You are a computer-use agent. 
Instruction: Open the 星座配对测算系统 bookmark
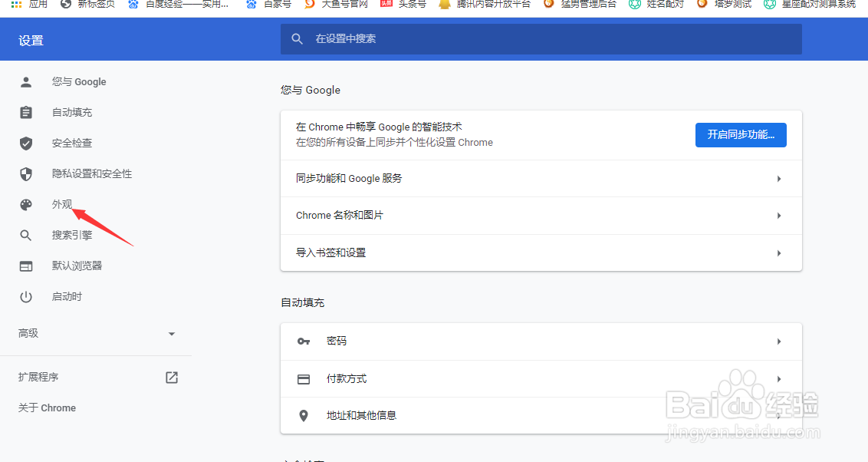[x=809, y=4]
